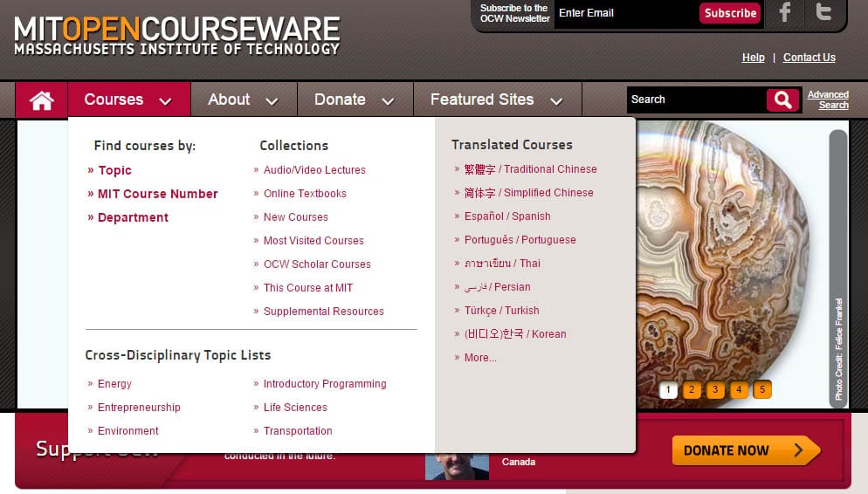The image size is (868, 494).
Task: Find courses by Topic
Action: point(114,170)
